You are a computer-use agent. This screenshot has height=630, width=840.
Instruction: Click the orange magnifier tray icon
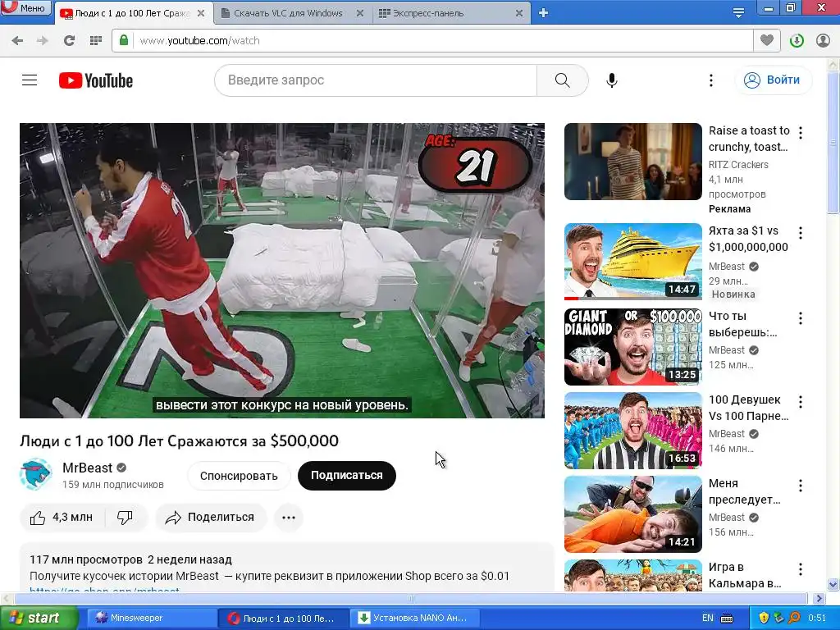[x=793, y=619]
